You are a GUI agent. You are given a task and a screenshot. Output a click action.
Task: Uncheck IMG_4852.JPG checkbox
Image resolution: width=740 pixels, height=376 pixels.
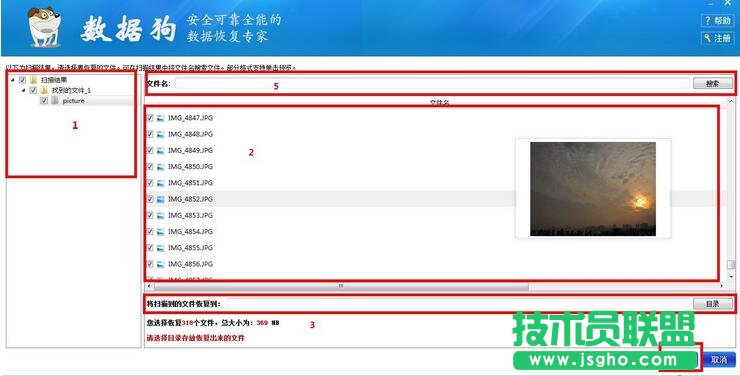click(x=150, y=199)
